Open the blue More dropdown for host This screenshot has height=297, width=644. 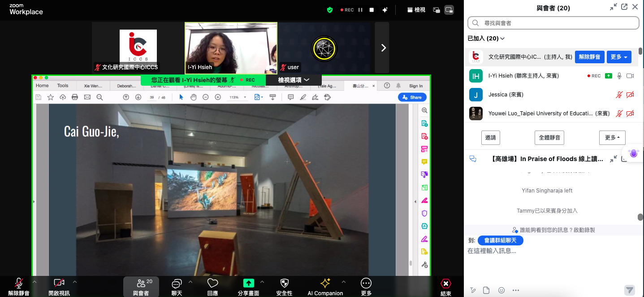619,57
